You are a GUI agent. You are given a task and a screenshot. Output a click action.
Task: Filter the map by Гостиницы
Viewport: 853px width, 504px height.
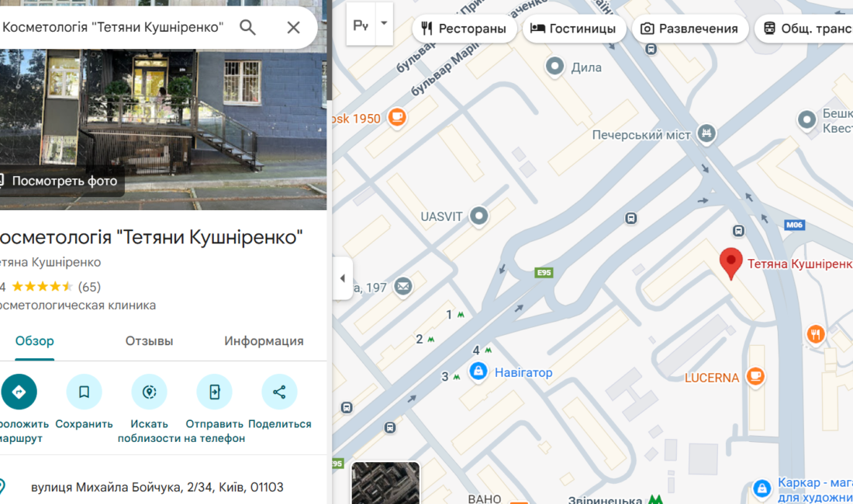pyautogui.click(x=574, y=28)
